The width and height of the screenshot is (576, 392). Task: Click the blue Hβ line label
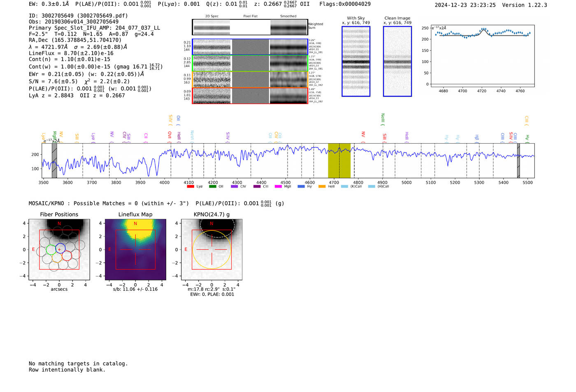[x=477, y=138]
